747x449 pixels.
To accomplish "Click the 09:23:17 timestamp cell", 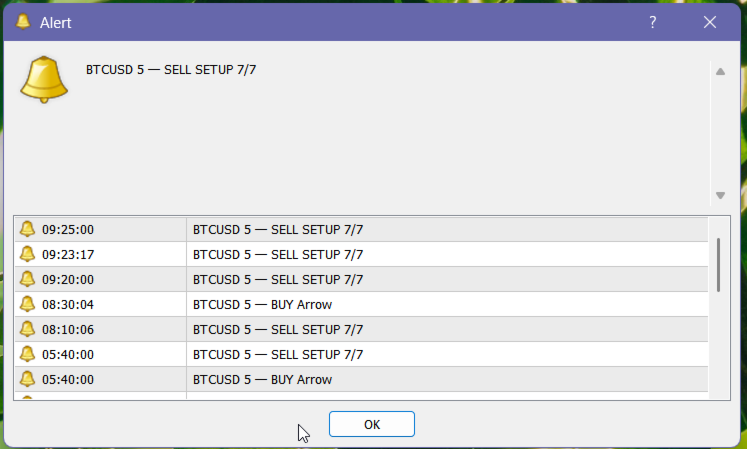I will point(68,254).
